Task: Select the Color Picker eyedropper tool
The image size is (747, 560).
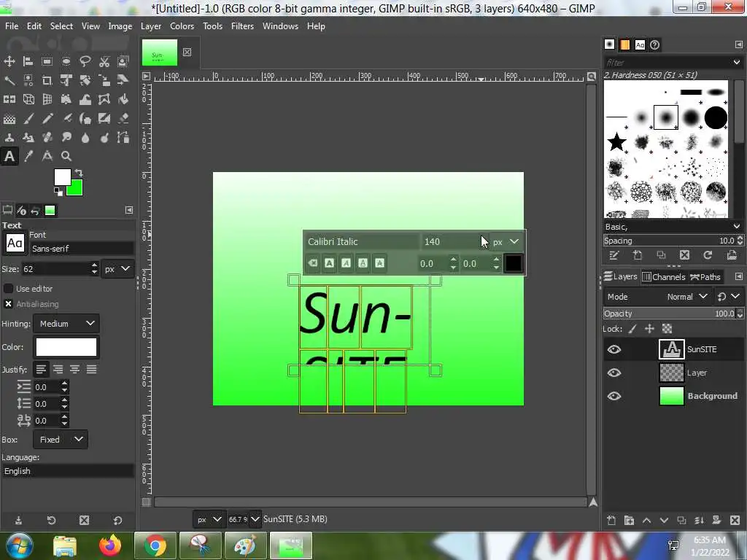Action: coord(28,156)
